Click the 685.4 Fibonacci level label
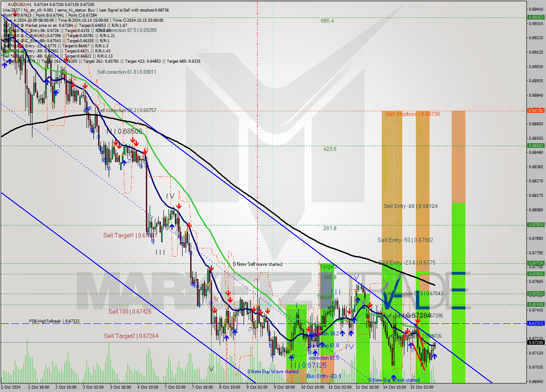 tap(328, 20)
